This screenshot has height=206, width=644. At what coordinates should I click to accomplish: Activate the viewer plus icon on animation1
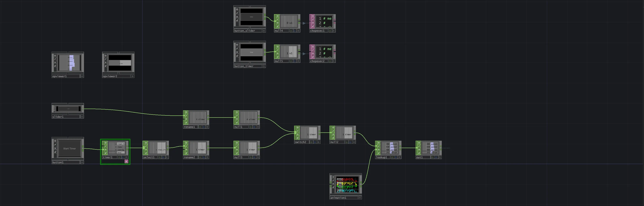click(x=360, y=198)
